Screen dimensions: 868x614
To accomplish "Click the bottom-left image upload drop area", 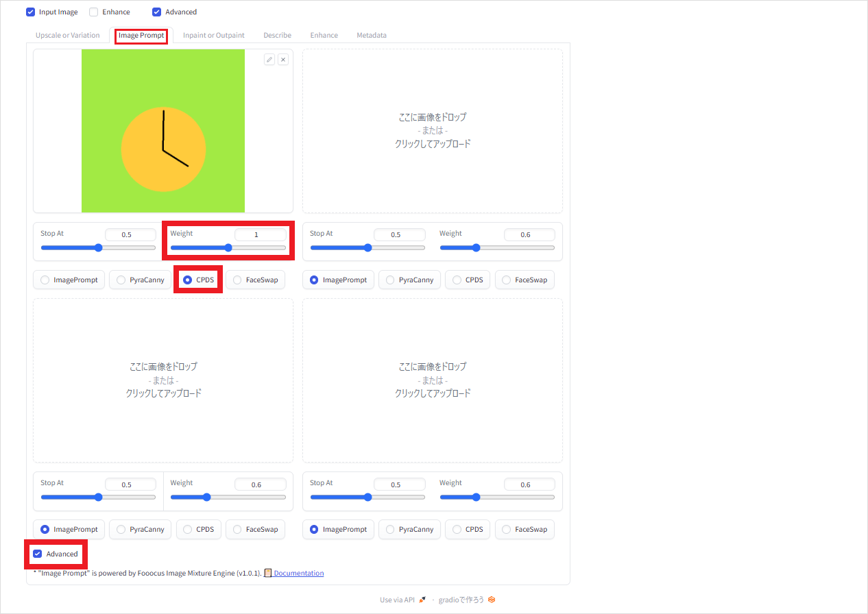I will [163, 380].
